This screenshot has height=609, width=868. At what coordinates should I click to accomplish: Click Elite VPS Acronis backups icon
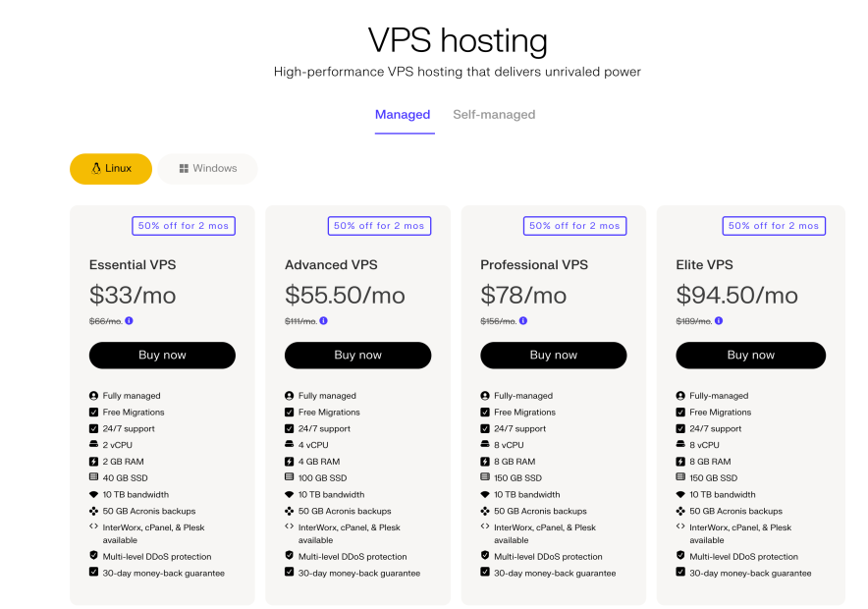point(681,511)
